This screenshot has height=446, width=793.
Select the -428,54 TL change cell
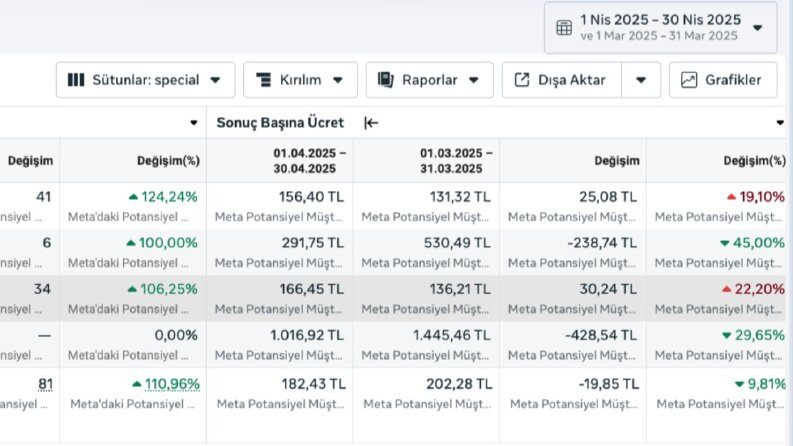point(573,345)
